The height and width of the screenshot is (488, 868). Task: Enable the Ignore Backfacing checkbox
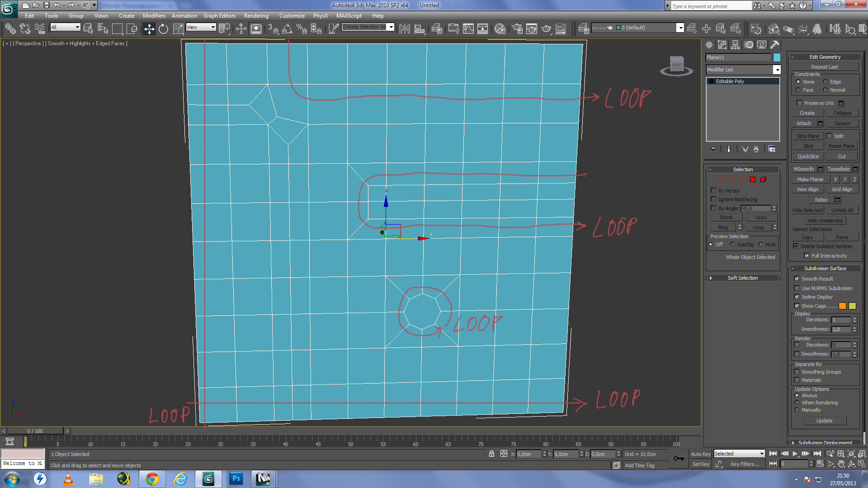[714, 199]
